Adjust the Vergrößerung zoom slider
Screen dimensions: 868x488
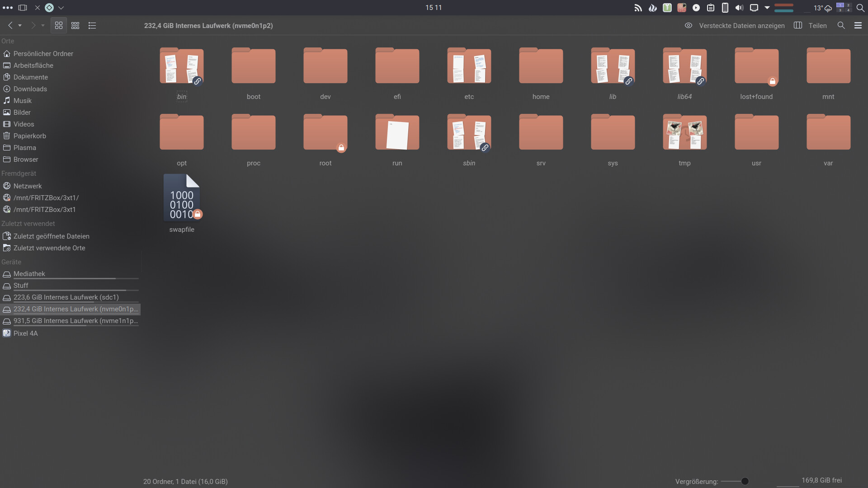(745, 482)
